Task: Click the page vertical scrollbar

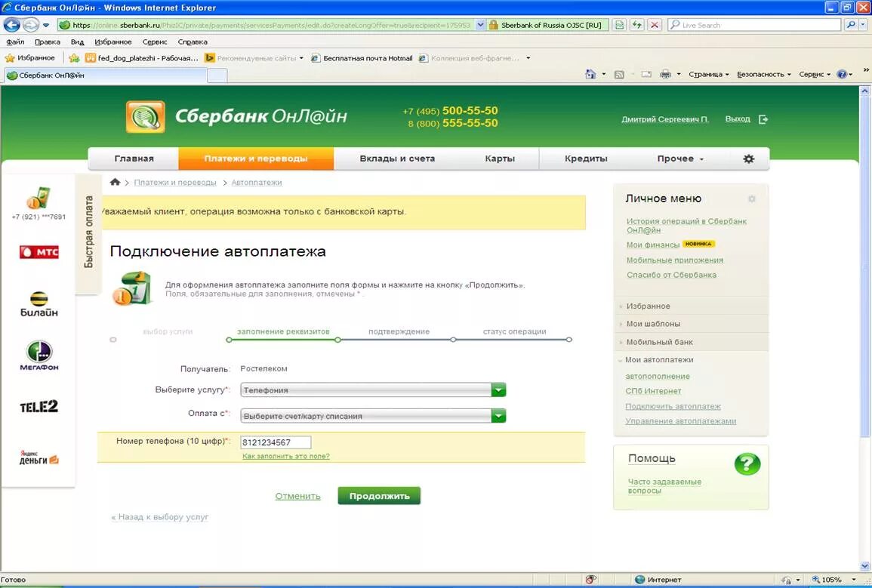Action: click(864, 328)
